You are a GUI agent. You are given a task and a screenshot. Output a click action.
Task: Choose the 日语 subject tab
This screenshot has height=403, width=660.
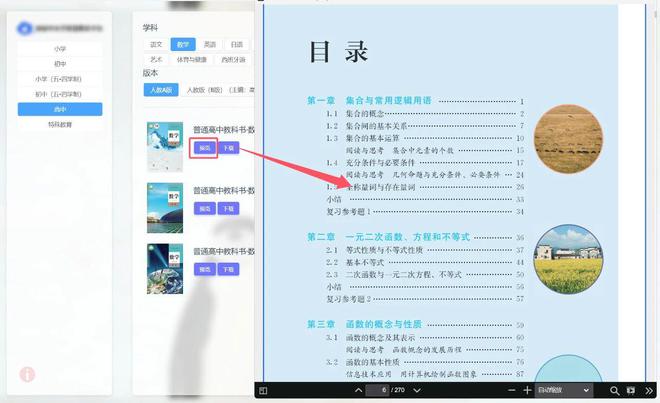[x=237, y=44]
